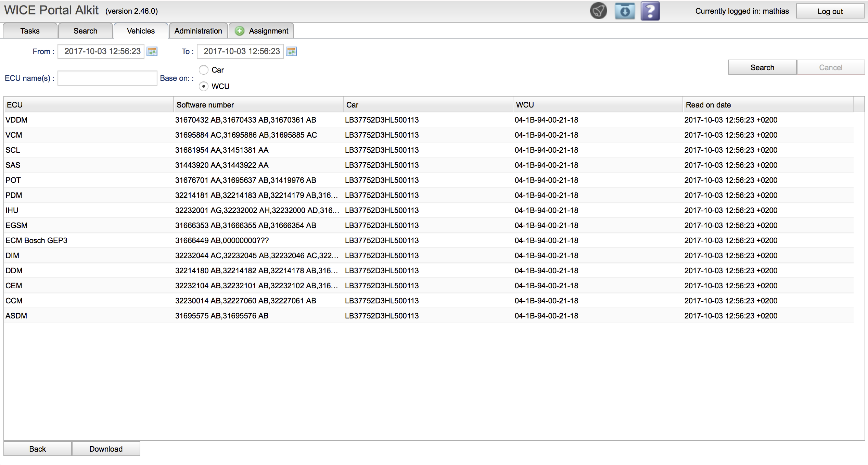Open the To date calendar picker
868x465 pixels.
291,51
